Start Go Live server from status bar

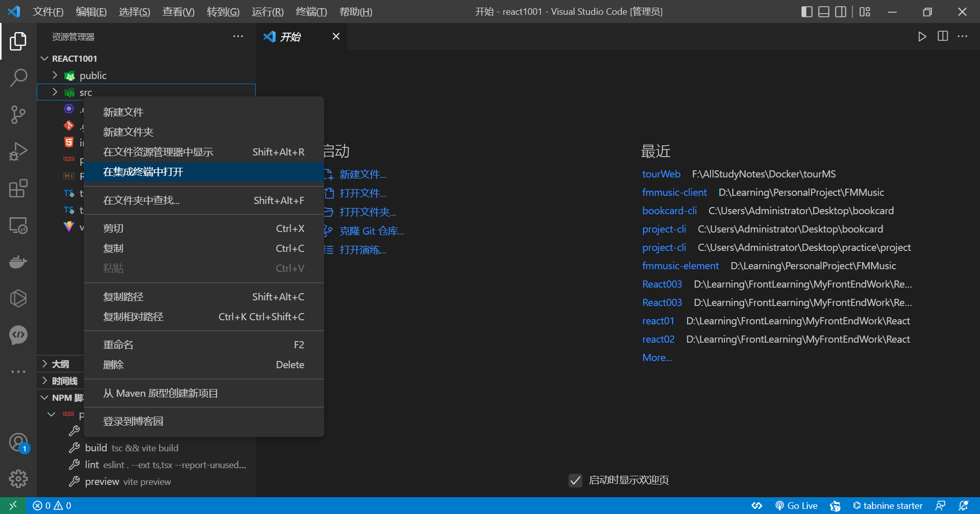(797, 505)
